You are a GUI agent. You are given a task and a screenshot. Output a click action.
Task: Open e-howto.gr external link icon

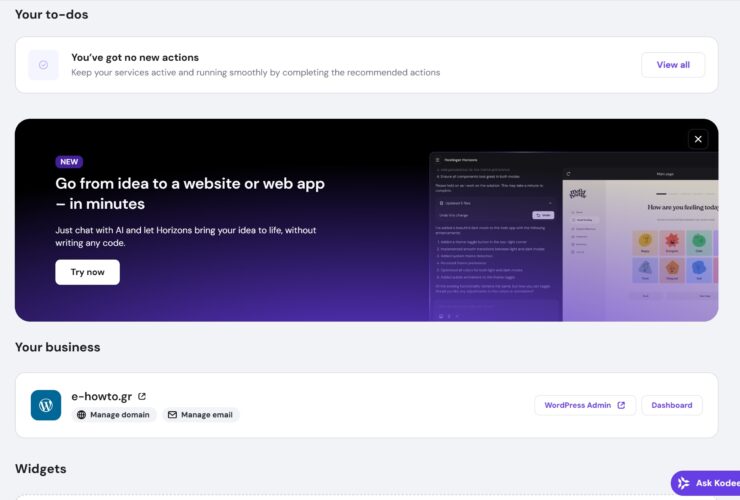142,397
